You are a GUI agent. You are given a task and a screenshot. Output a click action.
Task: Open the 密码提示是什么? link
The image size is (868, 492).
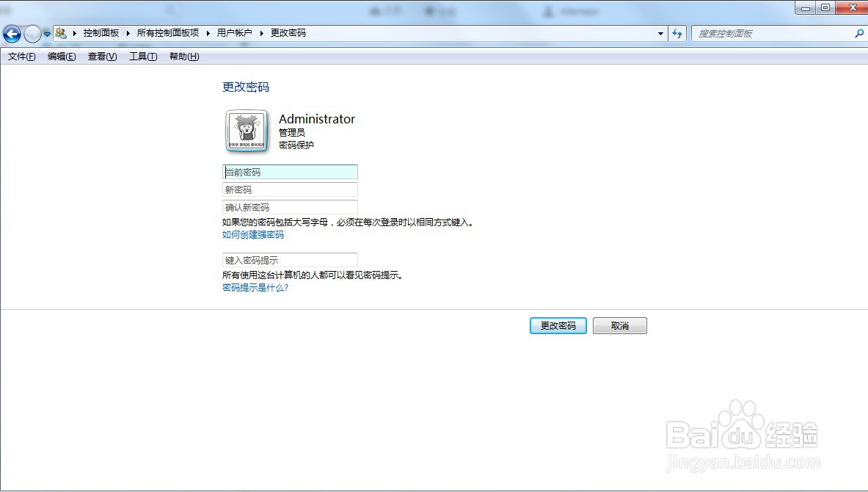255,288
